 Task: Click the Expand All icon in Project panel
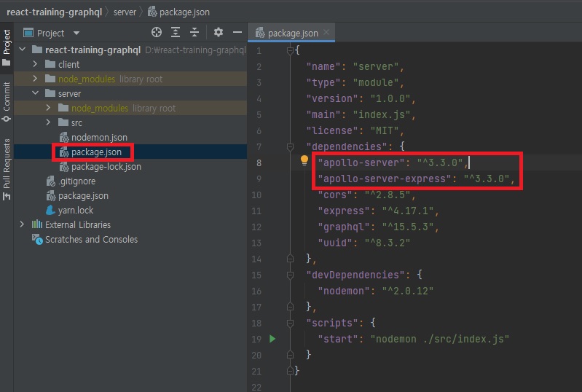click(x=176, y=33)
